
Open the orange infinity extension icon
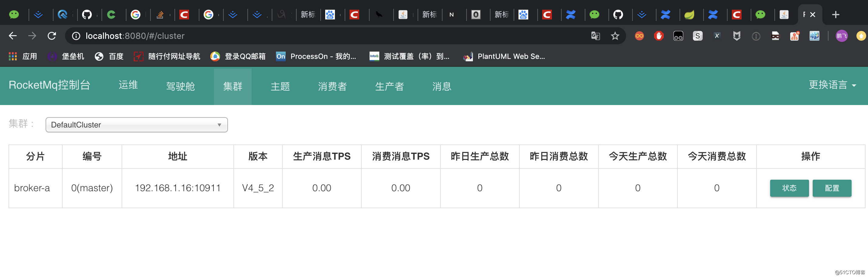click(639, 36)
